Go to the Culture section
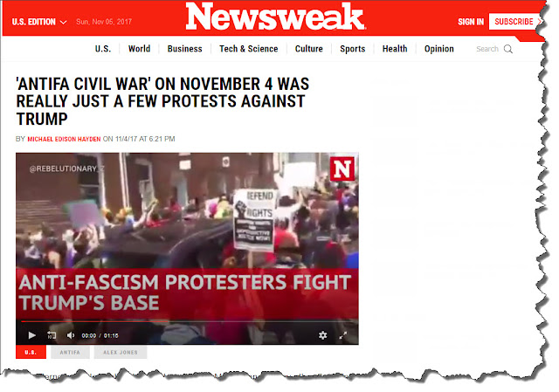This screenshot has width=559, height=392. coord(308,49)
